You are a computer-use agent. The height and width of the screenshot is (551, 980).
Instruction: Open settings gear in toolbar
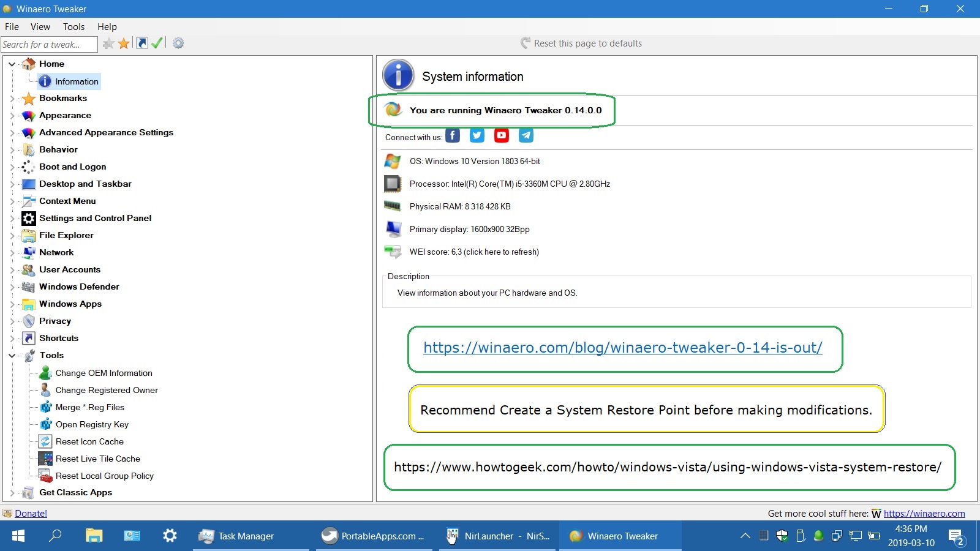tap(178, 43)
